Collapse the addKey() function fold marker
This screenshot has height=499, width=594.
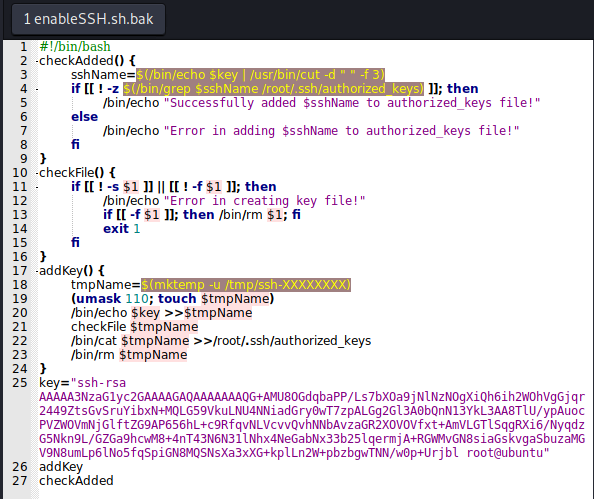pos(37,271)
